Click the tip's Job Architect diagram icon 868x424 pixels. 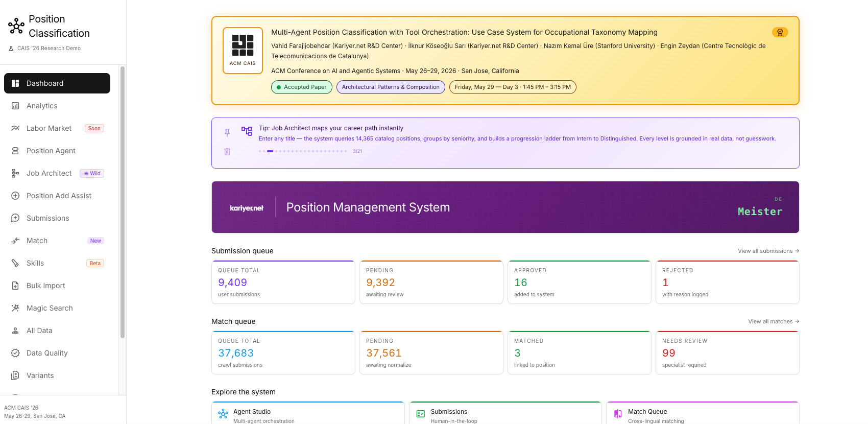click(x=247, y=131)
